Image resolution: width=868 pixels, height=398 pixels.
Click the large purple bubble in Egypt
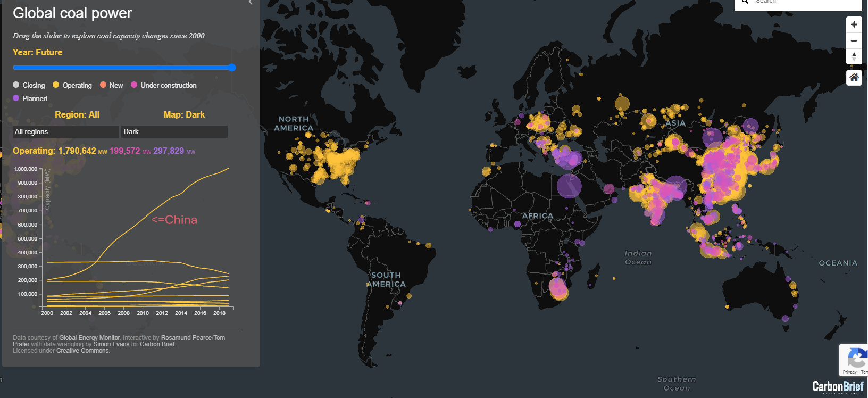[x=569, y=186]
